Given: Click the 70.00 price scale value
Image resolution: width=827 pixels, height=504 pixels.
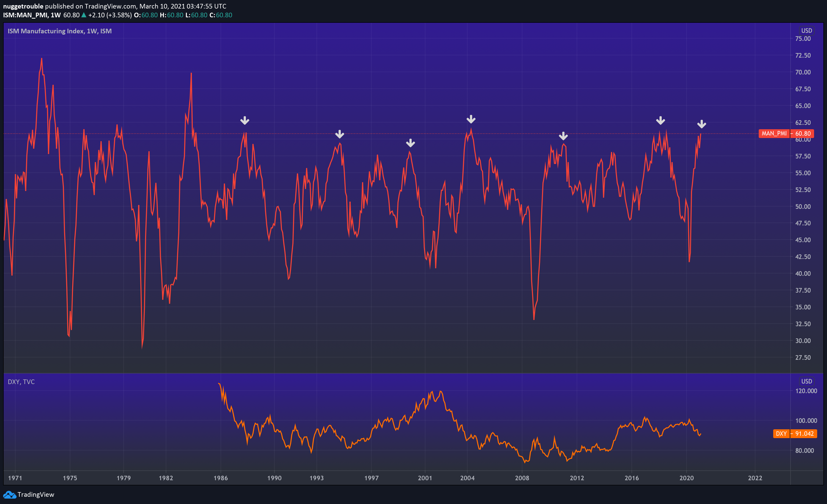Looking at the screenshot, I should coord(803,72).
